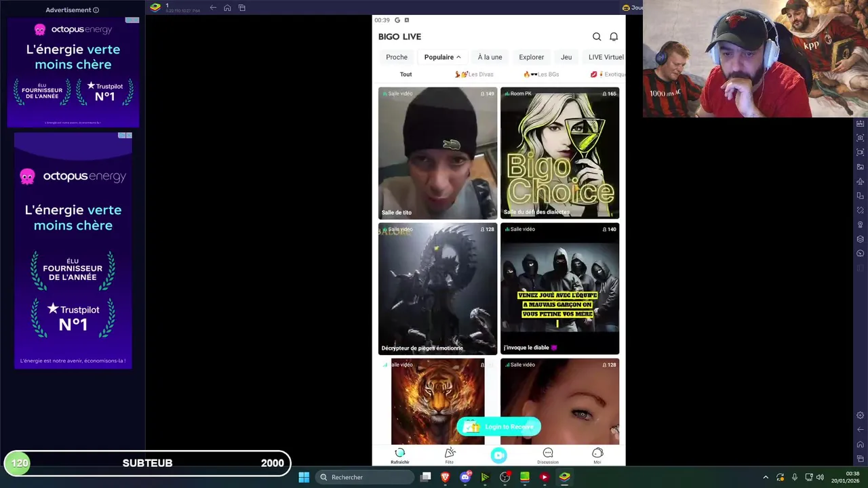The height and width of the screenshot is (488, 868).
Task: Open the Bigo Choice Room PK stream
Action: click(x=559, y=153)
